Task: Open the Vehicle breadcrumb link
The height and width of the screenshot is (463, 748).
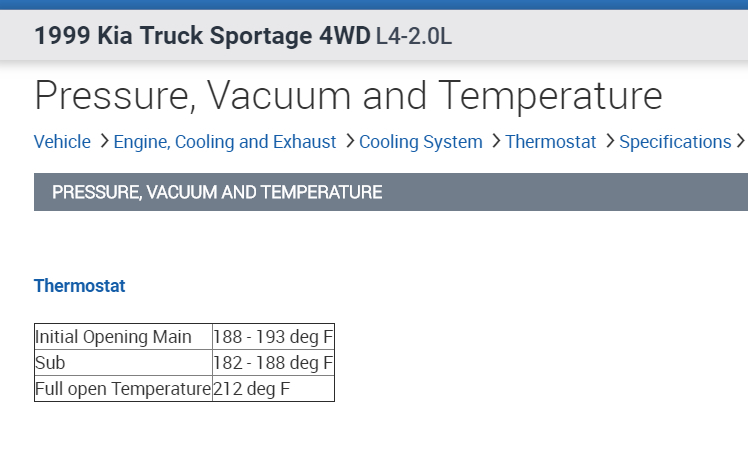Action: [62, 142]
